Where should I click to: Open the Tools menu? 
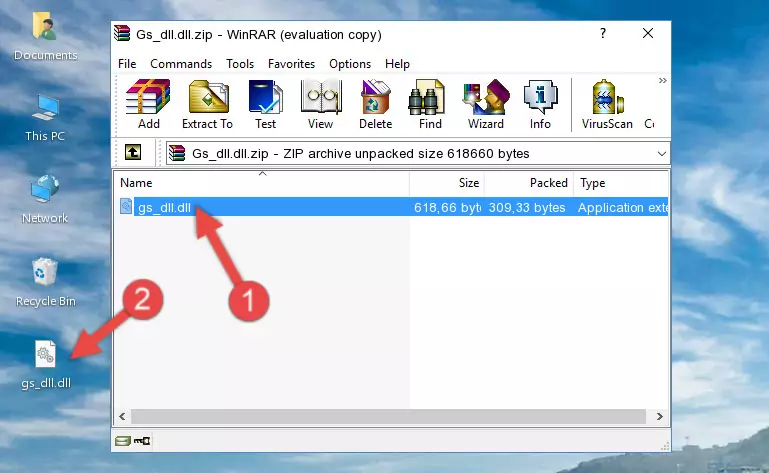(240, 64)
